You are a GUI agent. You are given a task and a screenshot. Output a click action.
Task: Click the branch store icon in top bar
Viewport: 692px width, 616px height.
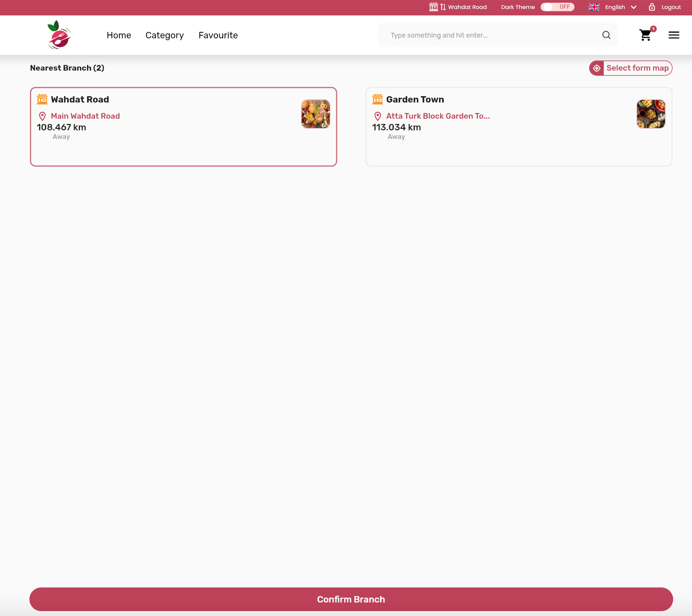click(433, 7)
